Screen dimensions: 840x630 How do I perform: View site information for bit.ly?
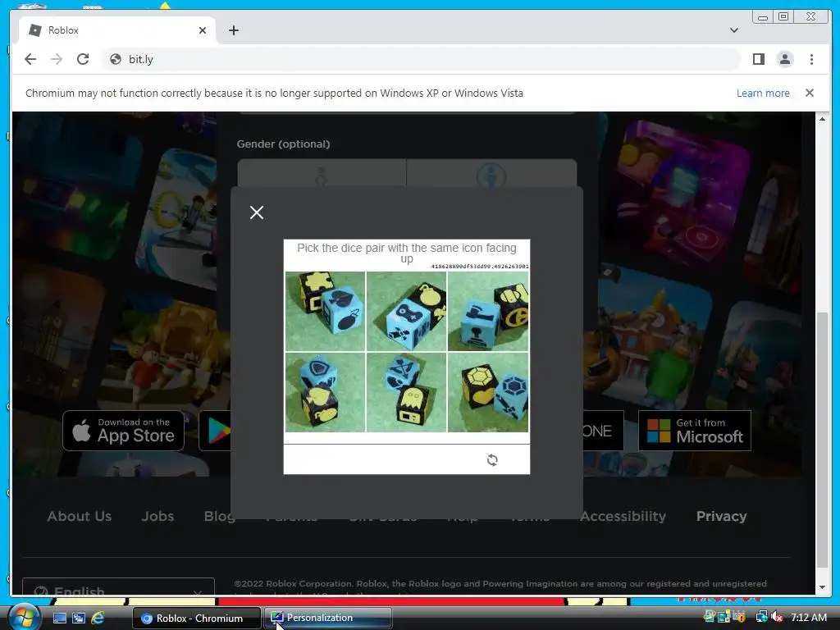115,59
